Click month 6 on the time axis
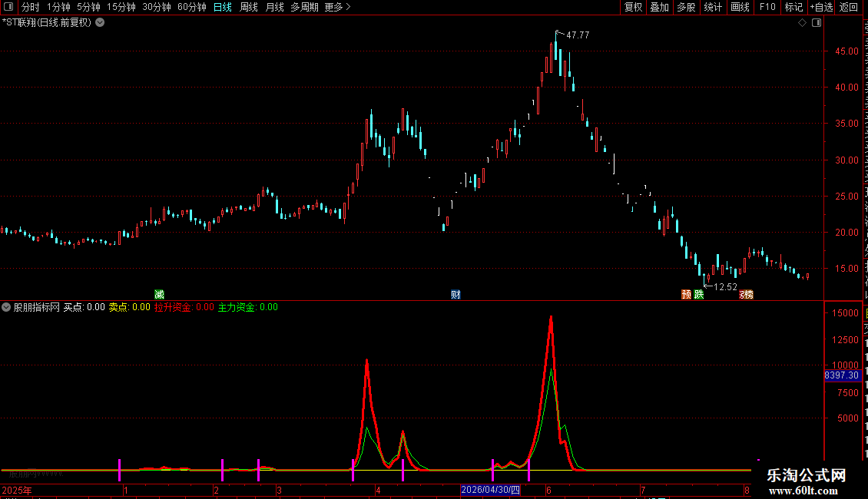 point(548,491)
